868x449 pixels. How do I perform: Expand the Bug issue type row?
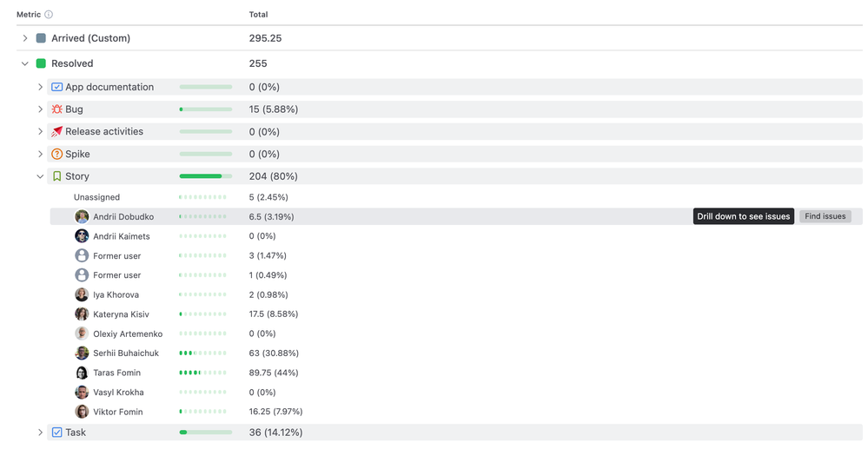(x=40, y=109)
